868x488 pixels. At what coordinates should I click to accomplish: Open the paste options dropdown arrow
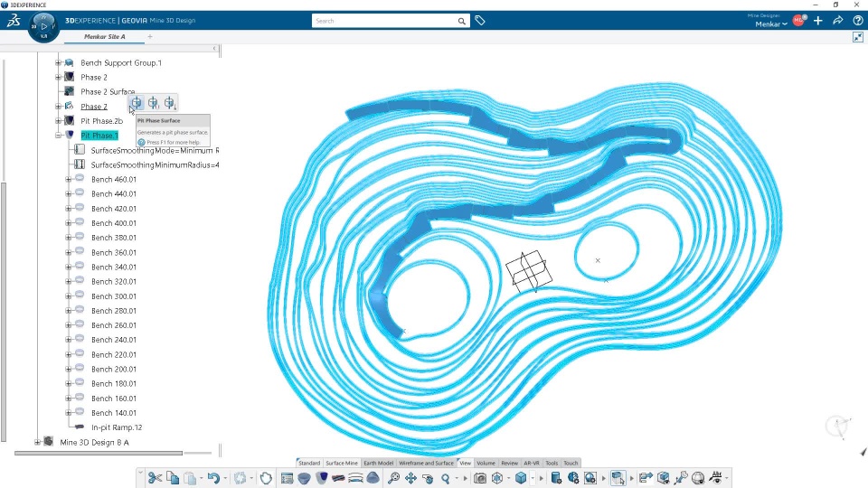tap(201, 479)
